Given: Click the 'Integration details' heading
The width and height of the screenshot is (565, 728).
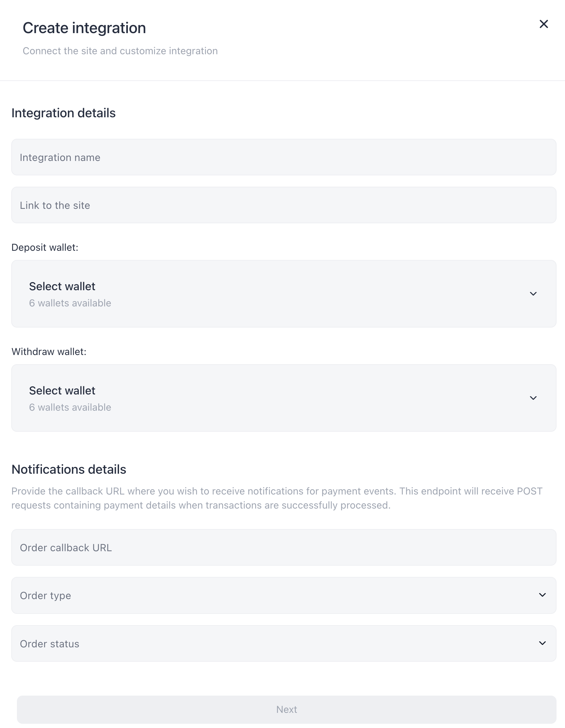Looking at the screenshot, I should click(x=63, y=113).
